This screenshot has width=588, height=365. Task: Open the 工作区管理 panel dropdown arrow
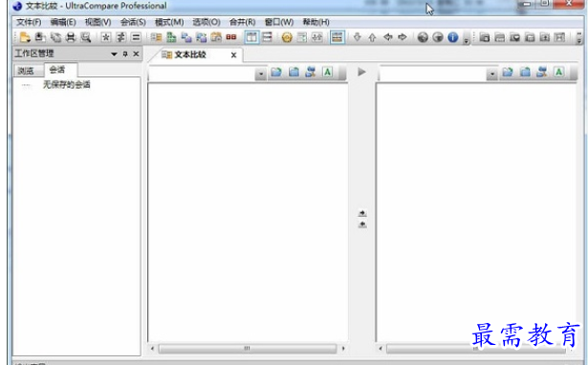pyautogui.click(x=114, y=54)
